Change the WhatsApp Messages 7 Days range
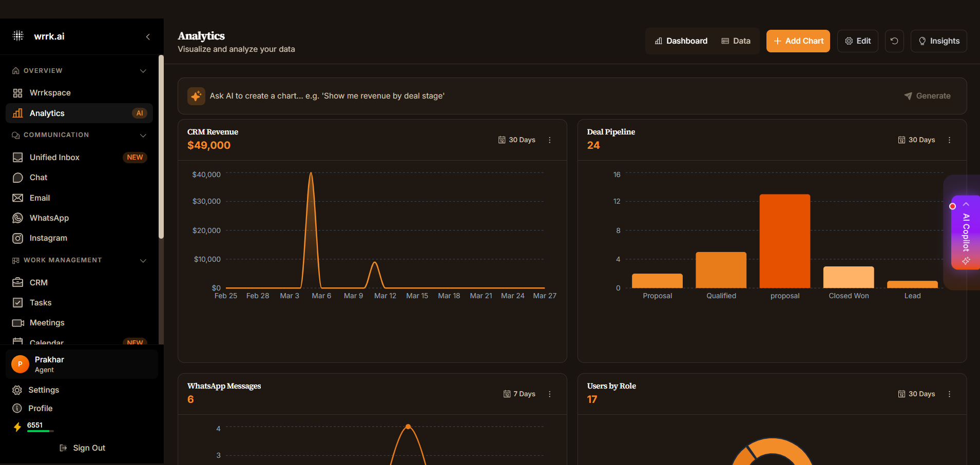The width and height of the screenshot is (980, 465). coord(520,394)
